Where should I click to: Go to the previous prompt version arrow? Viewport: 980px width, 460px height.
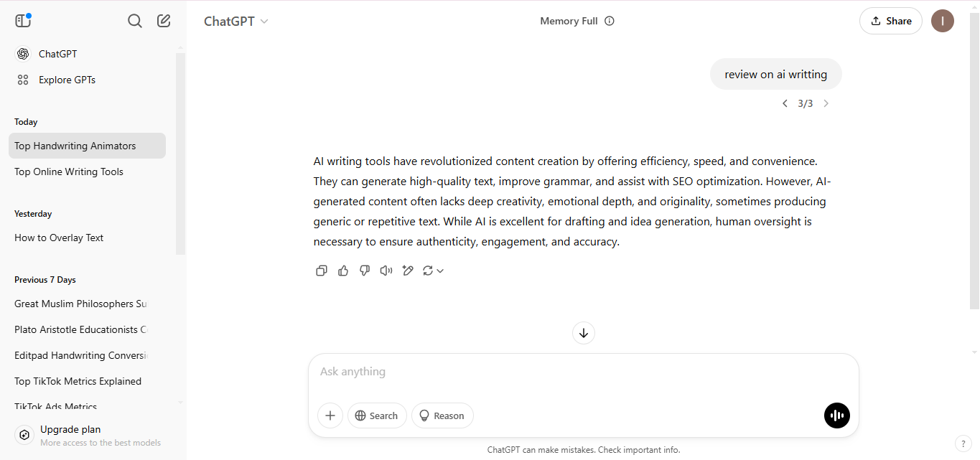click(785, 103)
